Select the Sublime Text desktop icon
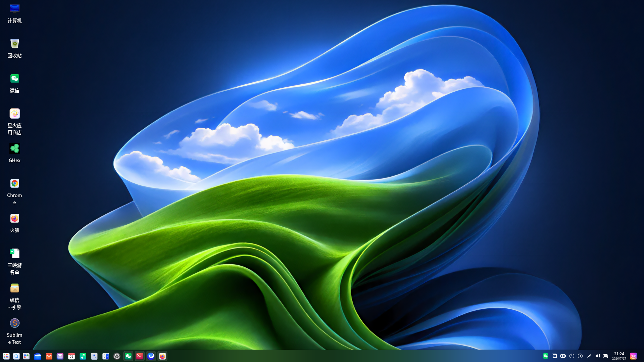Screen dimensions: 644x362 [14, 331]
